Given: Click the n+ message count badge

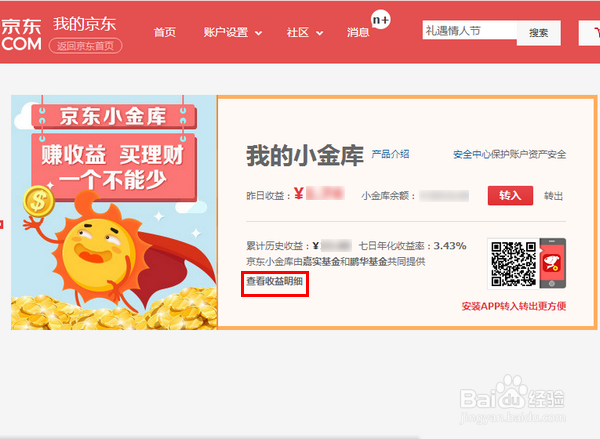Looking at the screenshot, I should pos(381,20).
